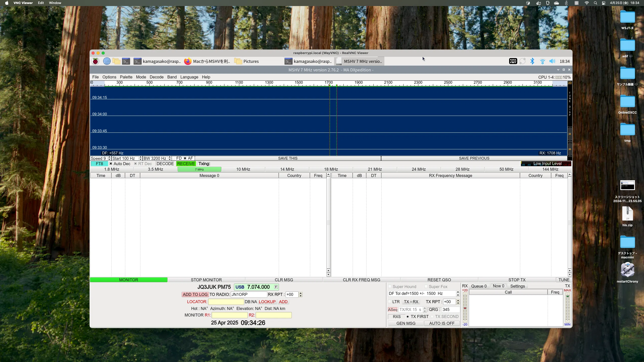Adjust the Speed 9 spinner arrows
This screenshot has height=362, width=644.
coord(109,158)
